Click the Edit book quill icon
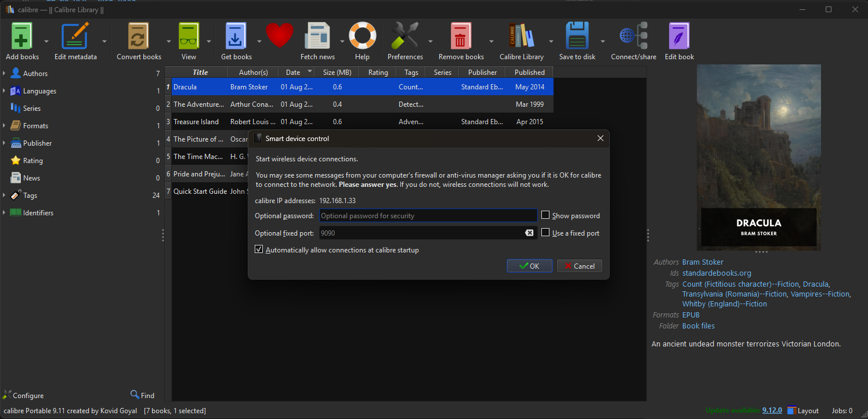This screenshot has height=419, width=868. pos(679,36)
